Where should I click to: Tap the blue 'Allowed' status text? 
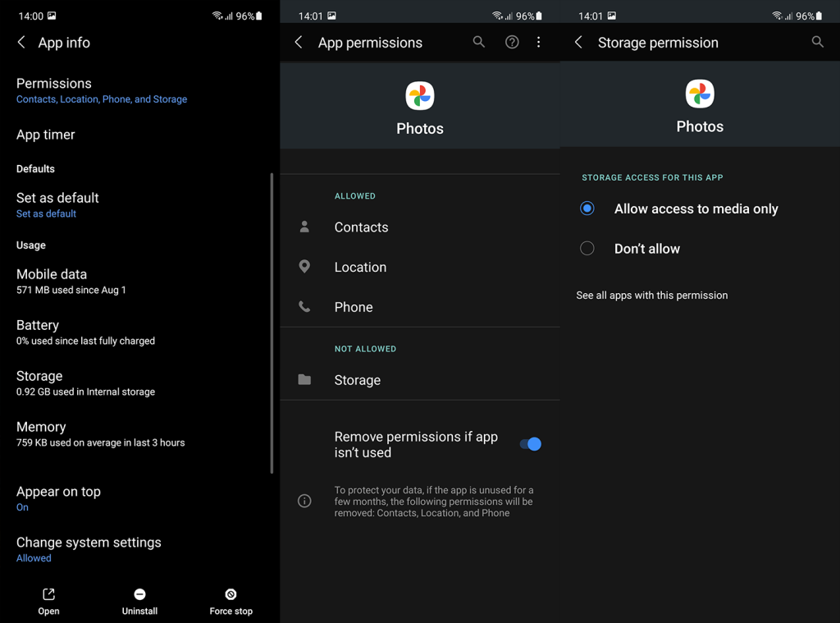pyautogui.click(x=34, y=558)
